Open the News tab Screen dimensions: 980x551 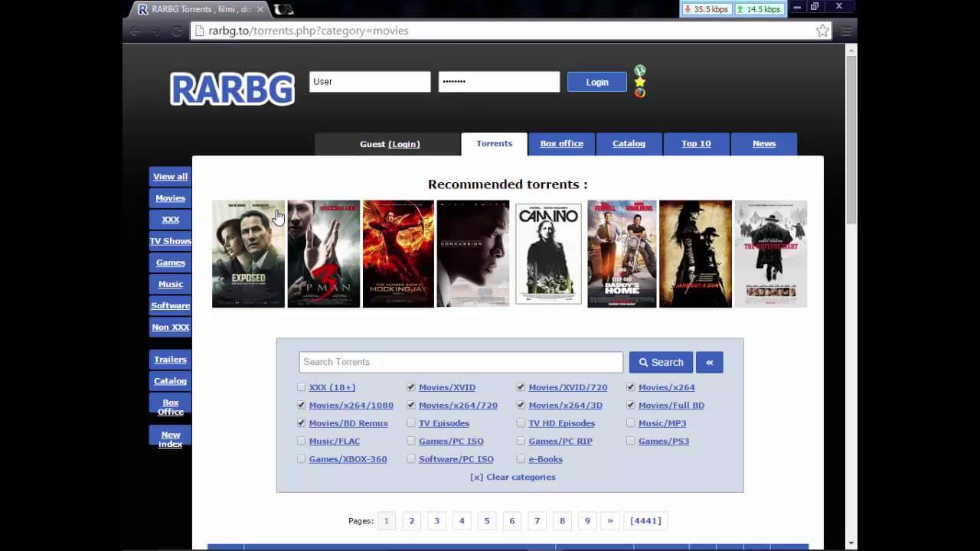764,144
